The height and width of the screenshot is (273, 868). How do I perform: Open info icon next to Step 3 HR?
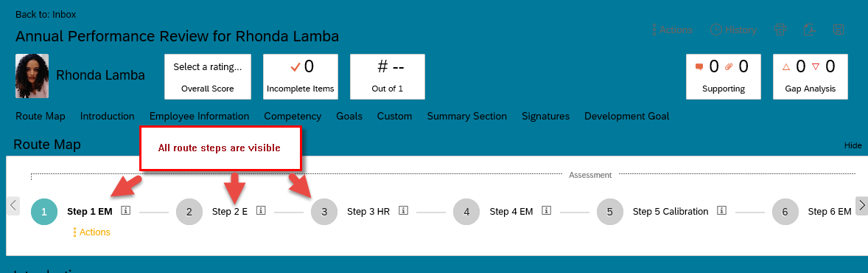(404, 211)
